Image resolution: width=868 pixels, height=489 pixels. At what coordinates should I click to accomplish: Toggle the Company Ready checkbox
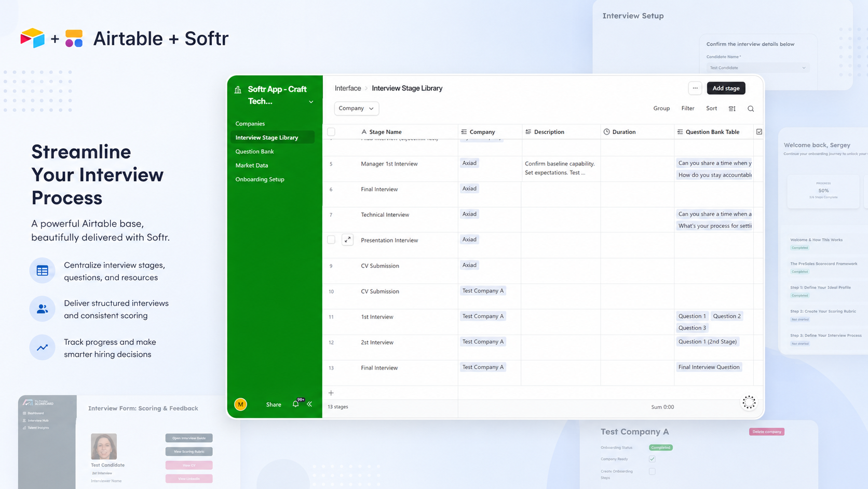pyautogui.click(x=652, y=459)
